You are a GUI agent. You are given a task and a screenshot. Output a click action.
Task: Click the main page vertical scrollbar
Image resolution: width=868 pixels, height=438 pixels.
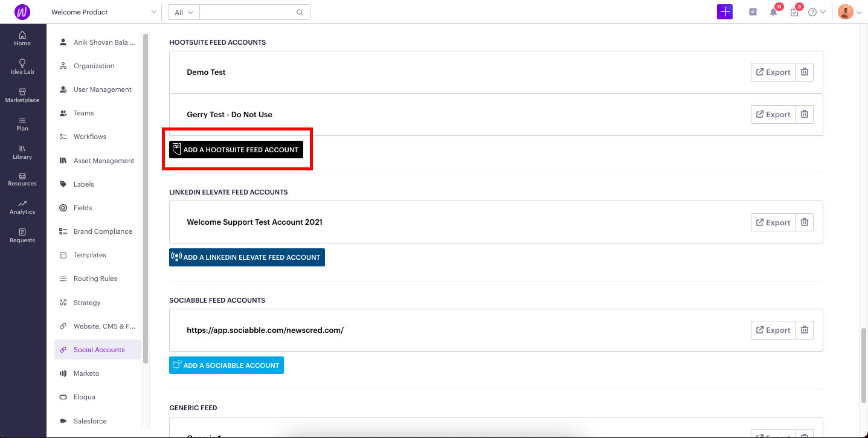(863, 365)
